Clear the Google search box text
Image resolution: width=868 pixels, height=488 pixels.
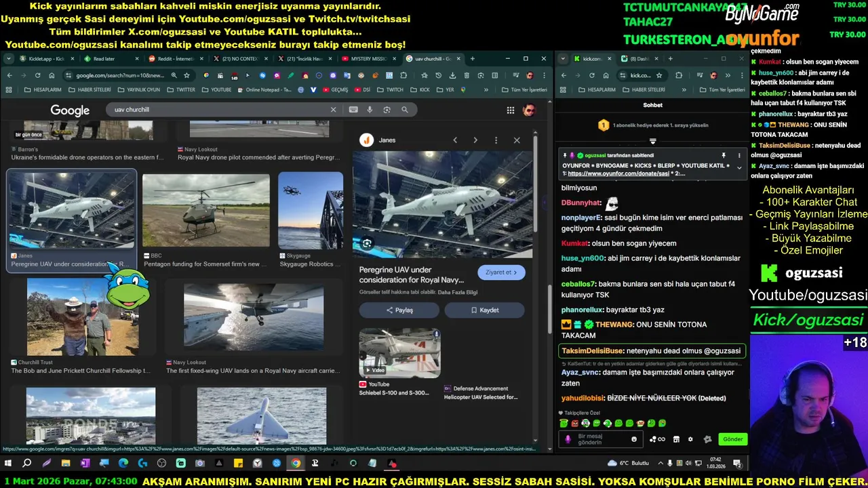[333, 110]
